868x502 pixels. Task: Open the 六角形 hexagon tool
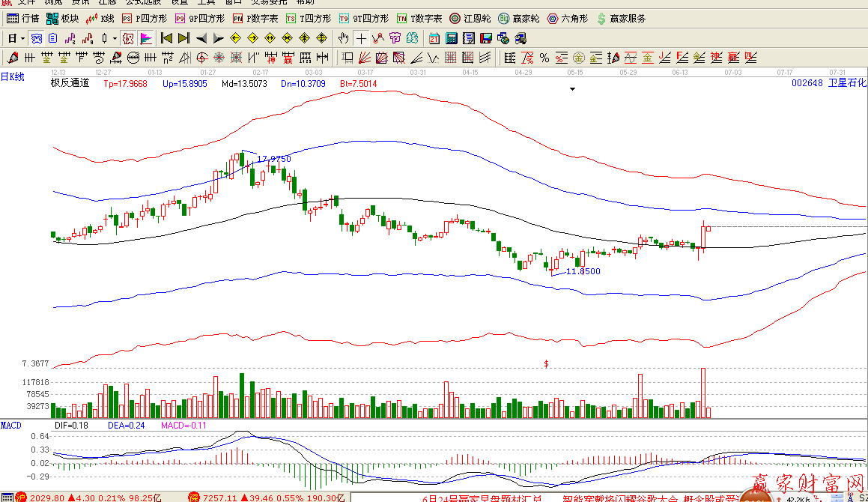click(x=567, y=18)
